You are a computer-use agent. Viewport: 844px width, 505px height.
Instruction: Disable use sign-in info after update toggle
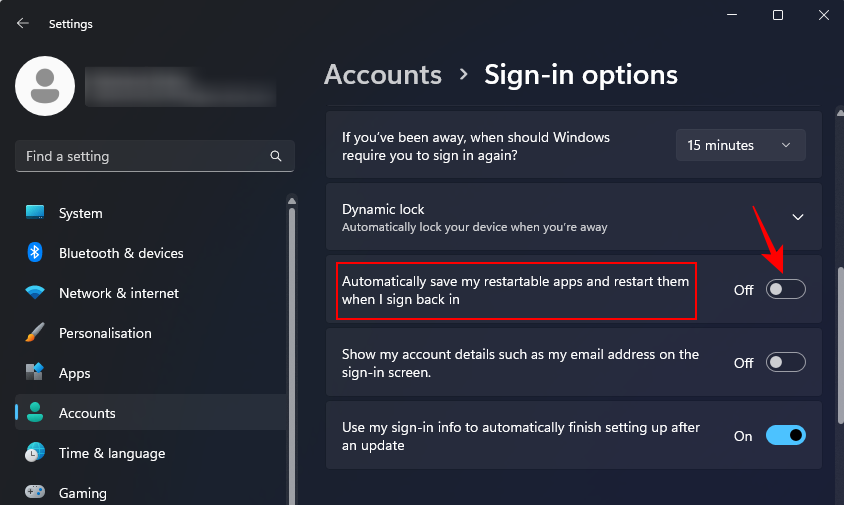[785, 436]
